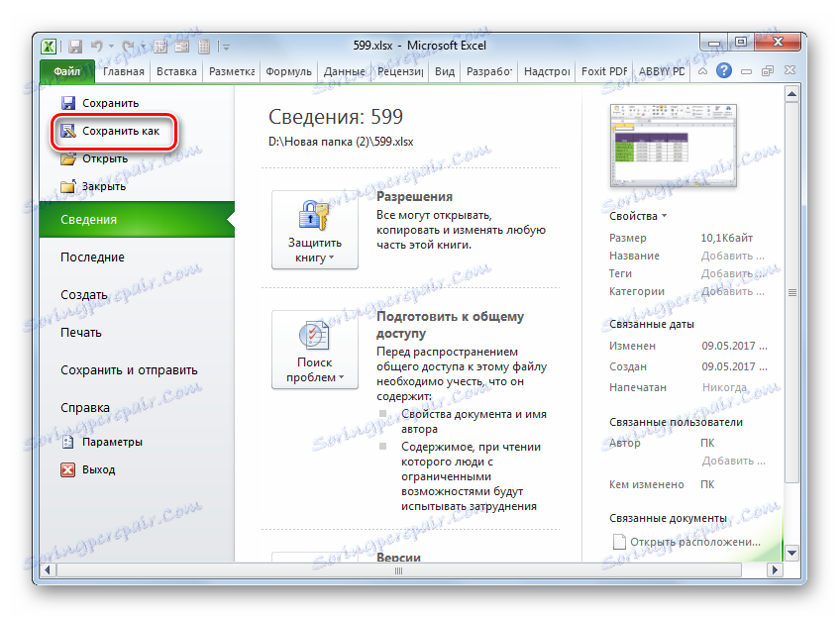
Task: Click the vertical scrollbar down arrow
Action: [x=791, y=553]
